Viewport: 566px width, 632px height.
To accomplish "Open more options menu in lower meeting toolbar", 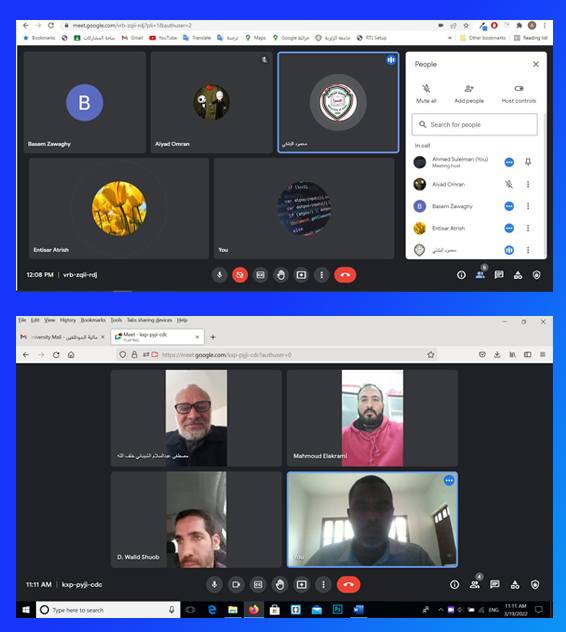I will (323, 584).
